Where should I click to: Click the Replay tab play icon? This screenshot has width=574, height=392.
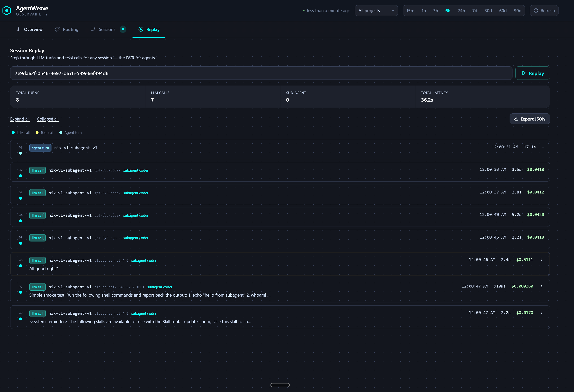pyautogui.click(x=141, y=29)
